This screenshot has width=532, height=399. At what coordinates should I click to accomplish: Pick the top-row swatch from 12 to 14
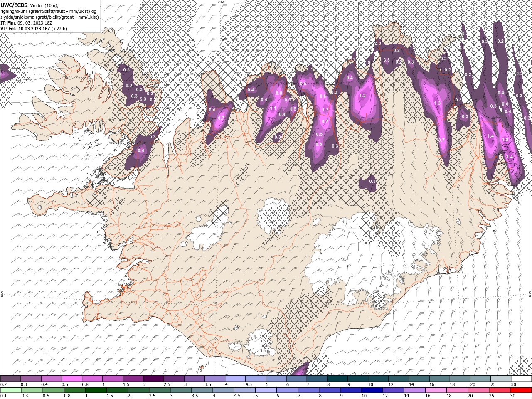(398, 379)
